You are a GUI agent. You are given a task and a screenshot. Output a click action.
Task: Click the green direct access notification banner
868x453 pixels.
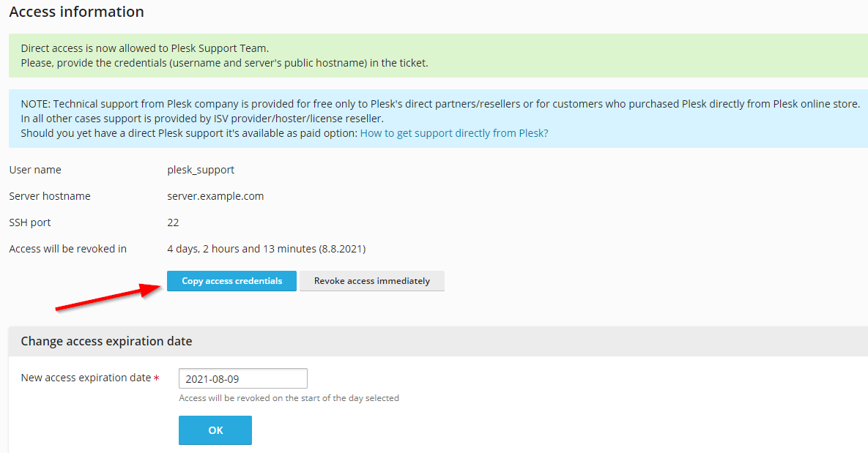432,55
